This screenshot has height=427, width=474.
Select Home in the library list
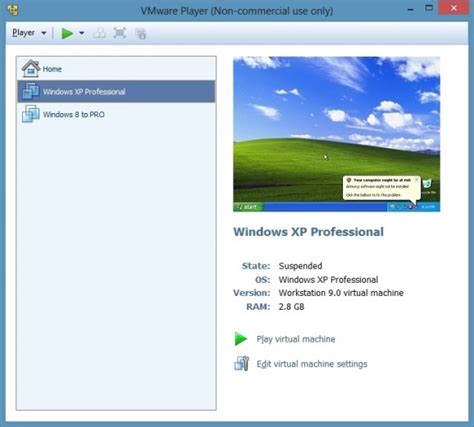116,69
